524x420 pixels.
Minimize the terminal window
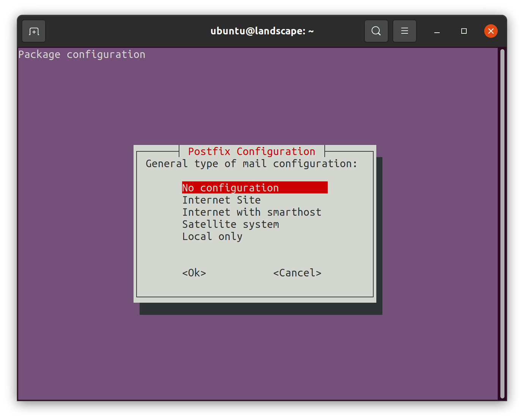pos(437,31)
